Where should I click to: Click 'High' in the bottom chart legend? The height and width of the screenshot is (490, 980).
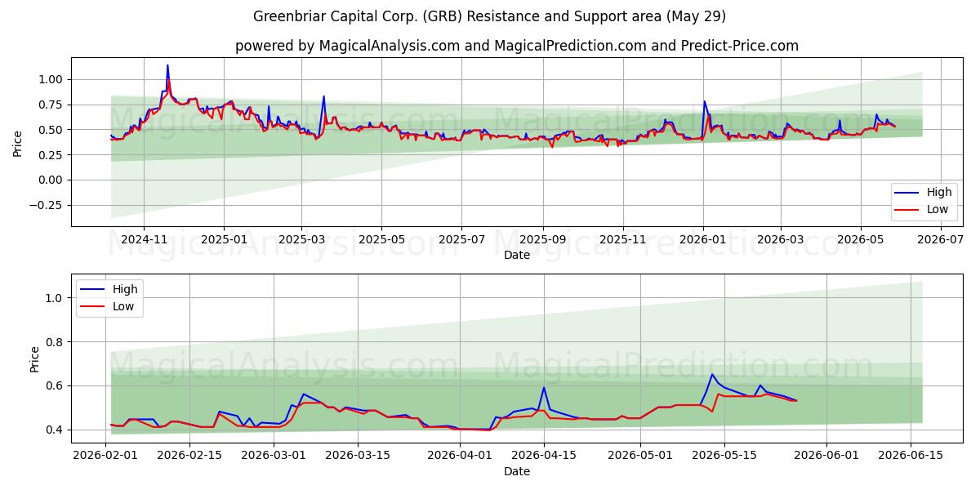125,289
